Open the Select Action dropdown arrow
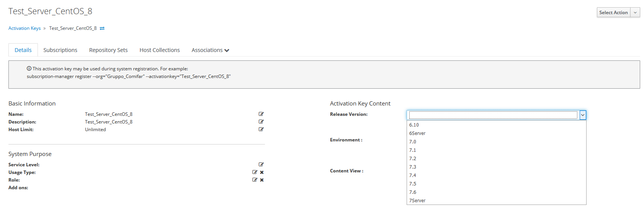 coord(635,13)
